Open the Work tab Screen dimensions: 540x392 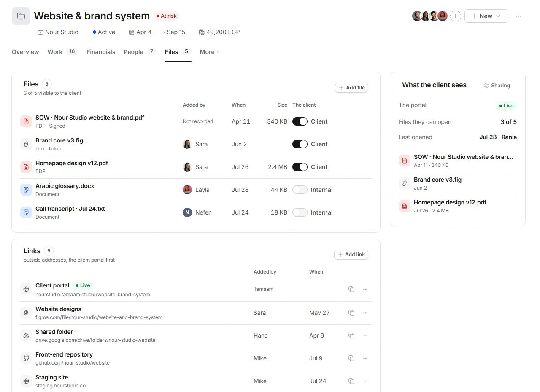coord(62,52)
